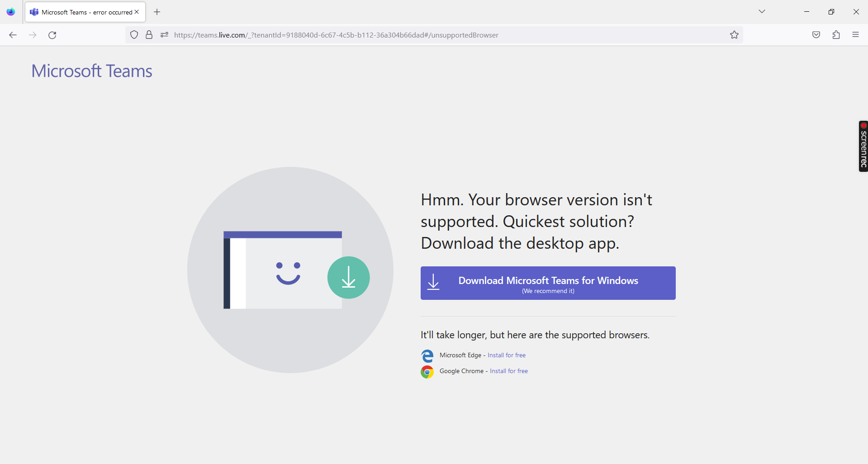The width and height of the screenshot is (868, 464).
Task: Click the back navigation arrow
Action: coord(13,35)
